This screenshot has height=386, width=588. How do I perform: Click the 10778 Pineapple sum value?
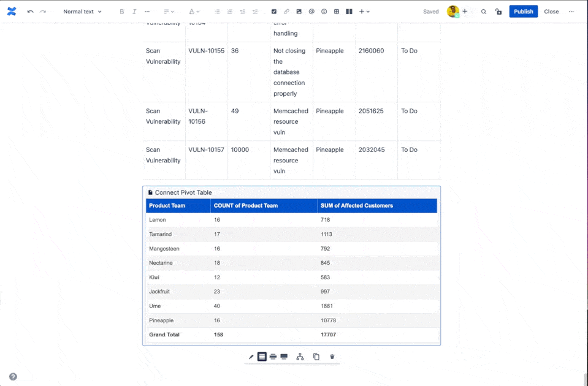point(328,320)
